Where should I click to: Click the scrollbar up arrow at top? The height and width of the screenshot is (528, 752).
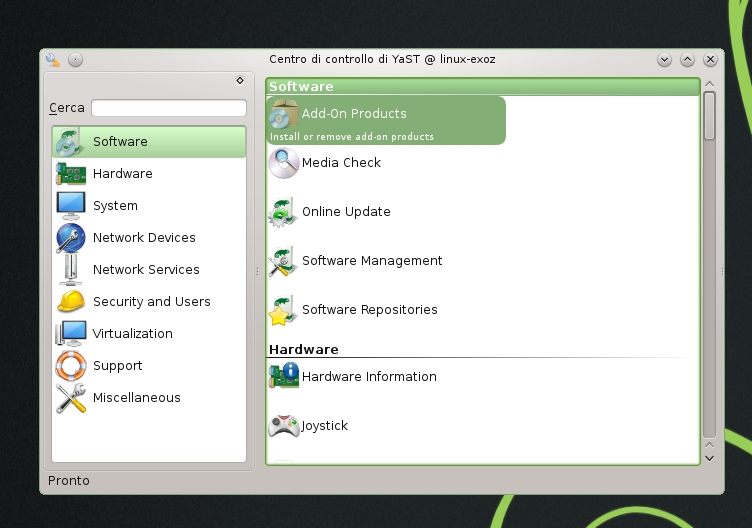pos(709,83)
